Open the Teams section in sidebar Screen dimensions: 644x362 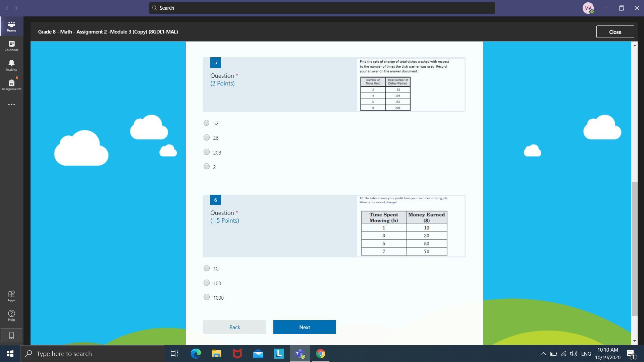click(11, 26)
